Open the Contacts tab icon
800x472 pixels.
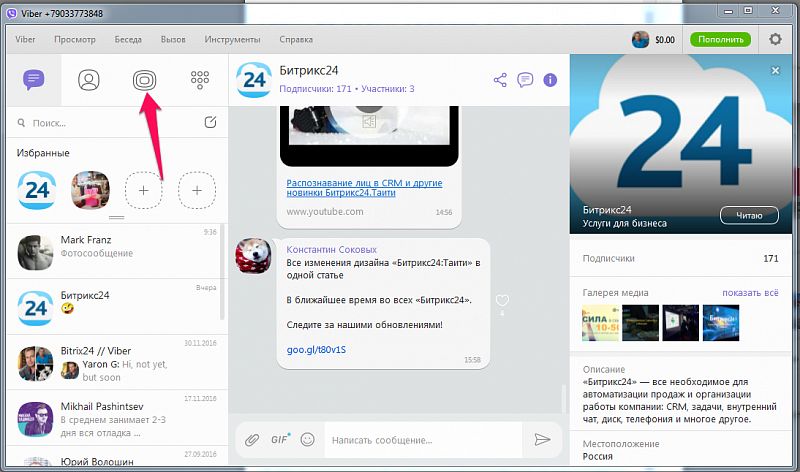point(89,80)
